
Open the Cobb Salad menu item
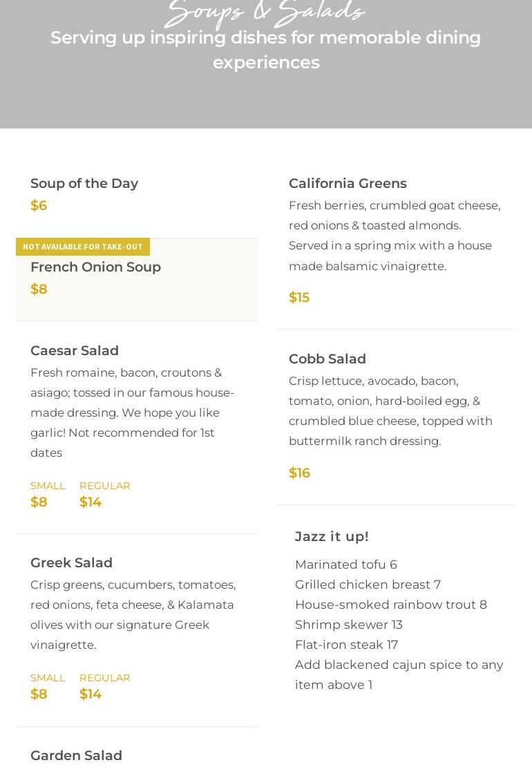point(327,359)
